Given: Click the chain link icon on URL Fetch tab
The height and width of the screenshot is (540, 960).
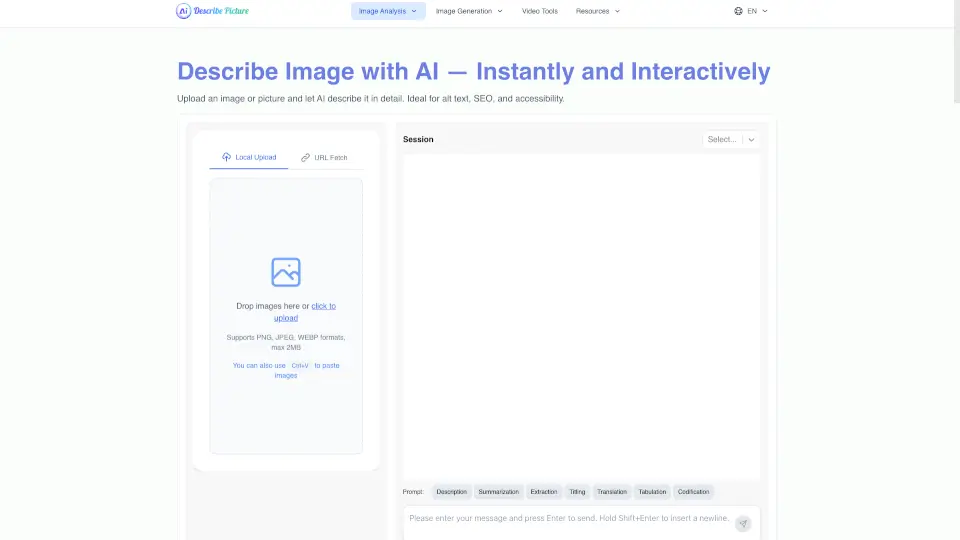Looking at the screenshot, I should pos(305,157).
